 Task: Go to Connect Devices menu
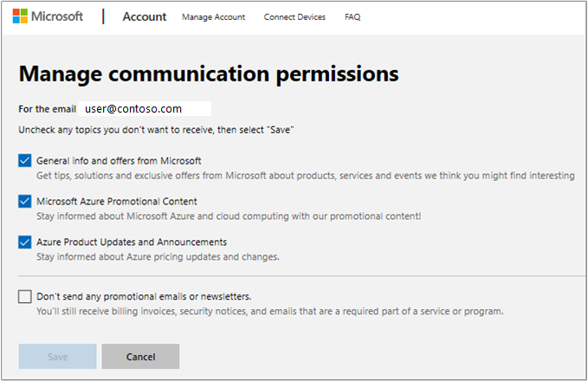pos(294,17)
